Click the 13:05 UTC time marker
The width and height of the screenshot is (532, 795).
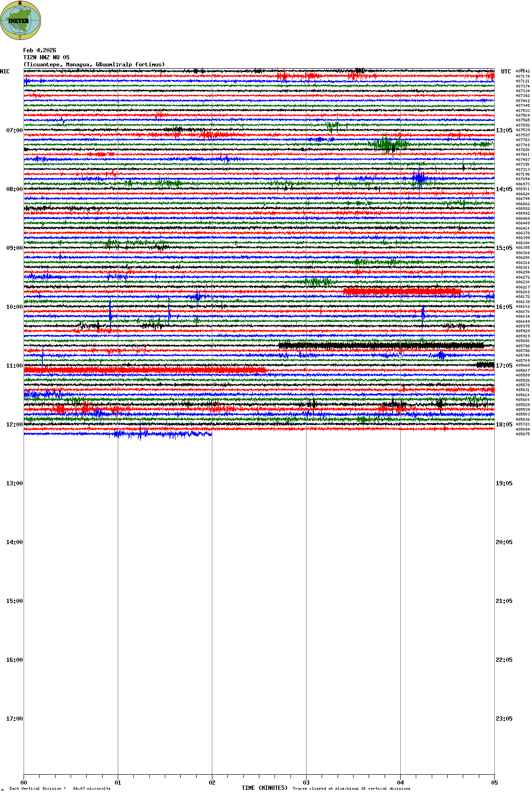[504, 130]
